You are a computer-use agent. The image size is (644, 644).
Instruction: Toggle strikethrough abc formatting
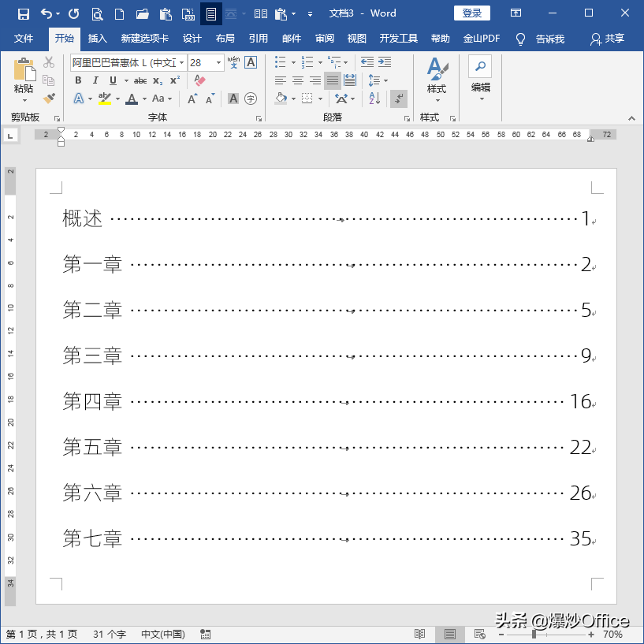point(140,80)
